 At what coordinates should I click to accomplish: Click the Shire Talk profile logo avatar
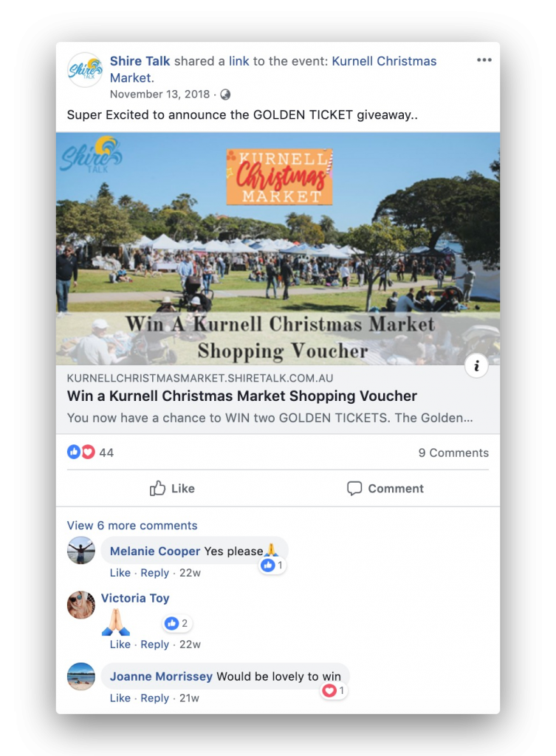point(85,69)
